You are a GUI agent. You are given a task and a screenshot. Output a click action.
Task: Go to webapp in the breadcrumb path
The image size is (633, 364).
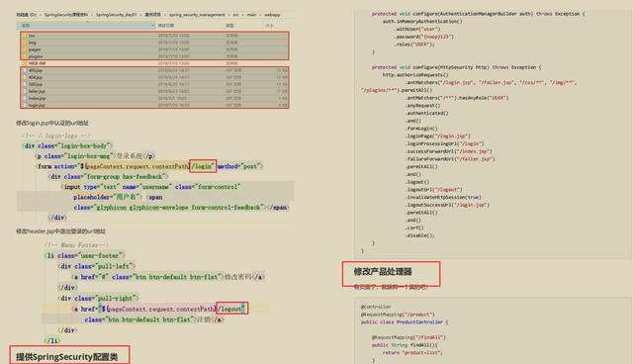272,15
